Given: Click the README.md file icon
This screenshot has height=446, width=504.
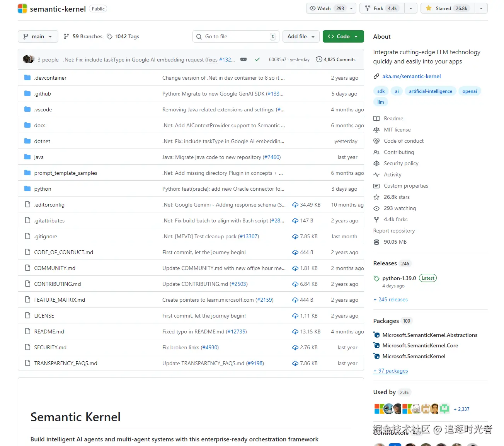Looking at the screenshot, I should (x=27, y=332).
